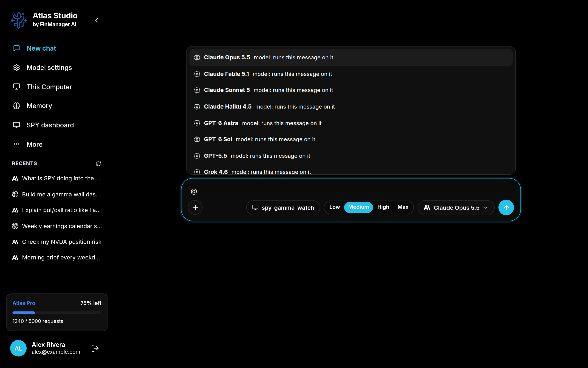Choose Claude Sonnet 5 in suggestions
The image size is (588, 368).
click(x=351, y=90)
